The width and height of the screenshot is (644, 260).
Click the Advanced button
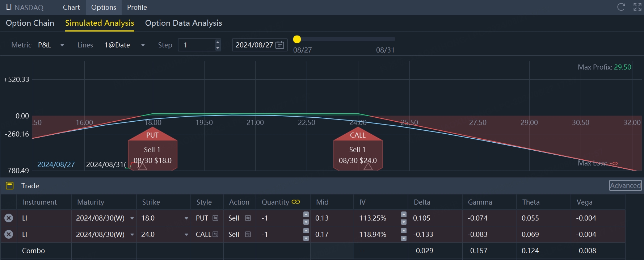click(x=625, y=185)
